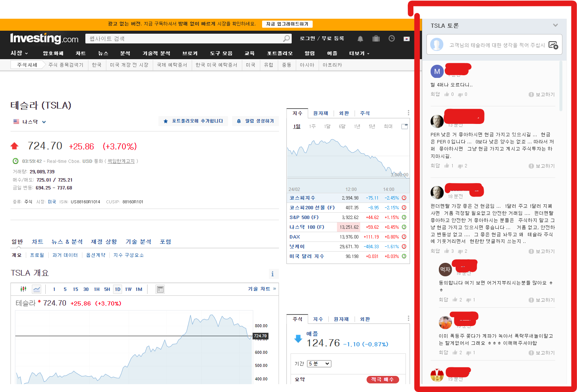Screen dimensions: 577x392
Task: Select the 5H chart interval
Action: [107, 289]
